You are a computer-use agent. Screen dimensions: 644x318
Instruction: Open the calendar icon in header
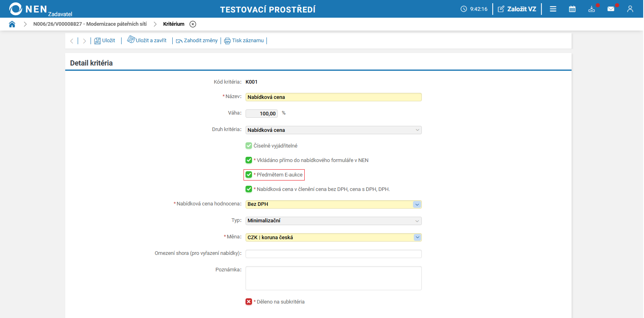coord(572,9)
